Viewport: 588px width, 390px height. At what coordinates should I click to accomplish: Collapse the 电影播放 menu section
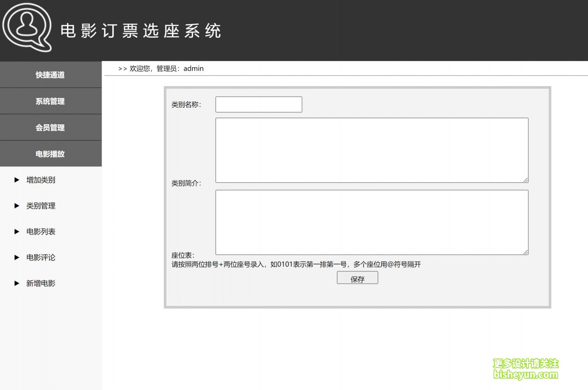click(51, 154)
